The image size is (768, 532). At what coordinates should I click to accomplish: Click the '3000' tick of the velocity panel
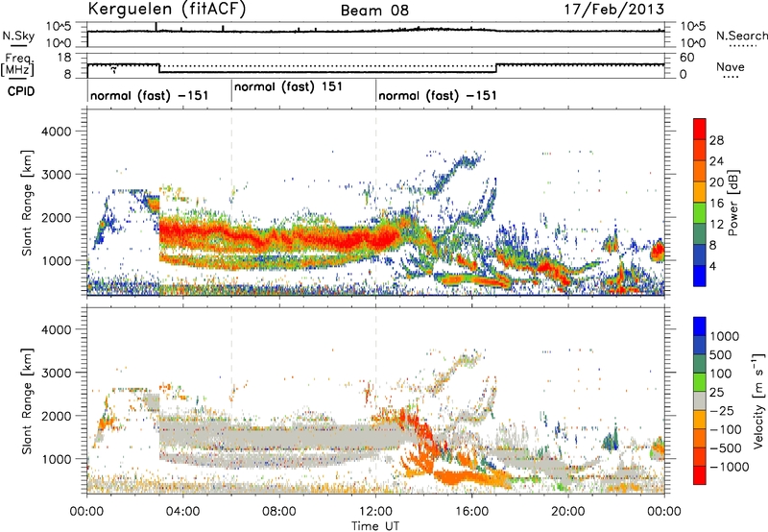pyautogui.click(x=56, y=373)
